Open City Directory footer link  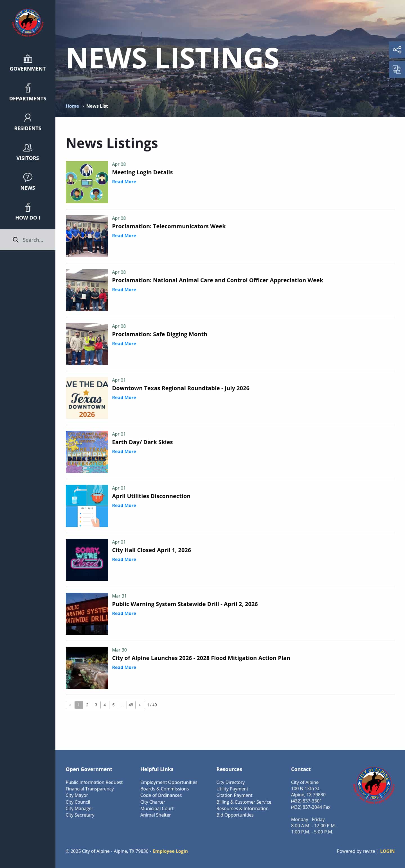(231, 782)
